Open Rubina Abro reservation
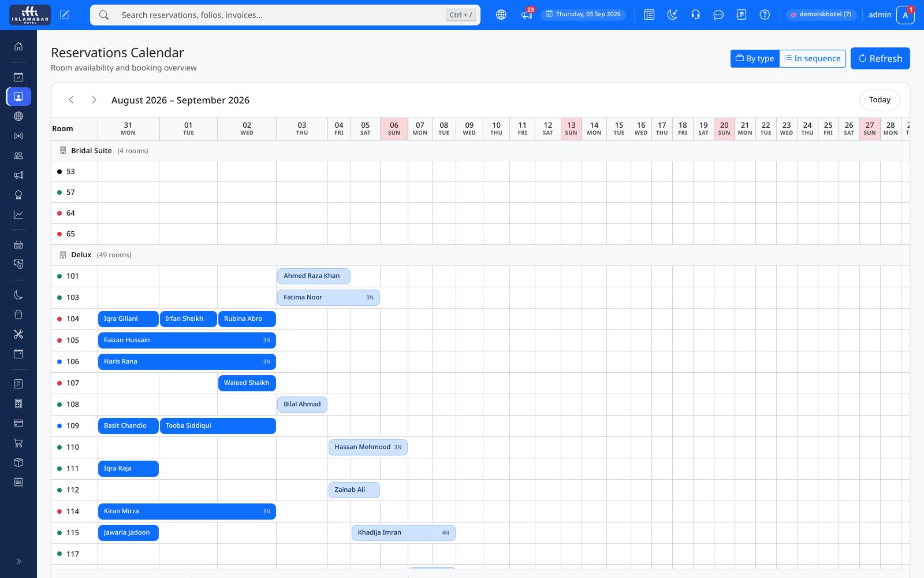 [x=247, y=319]
